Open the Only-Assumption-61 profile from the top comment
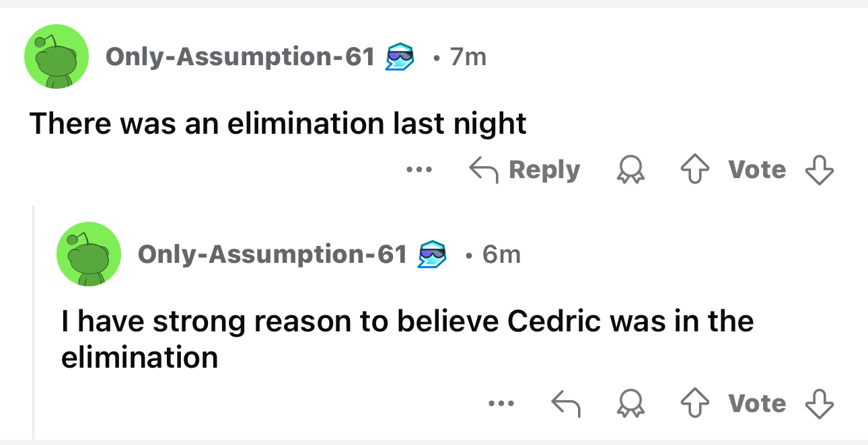868x445 pixels. pos(240,57)
